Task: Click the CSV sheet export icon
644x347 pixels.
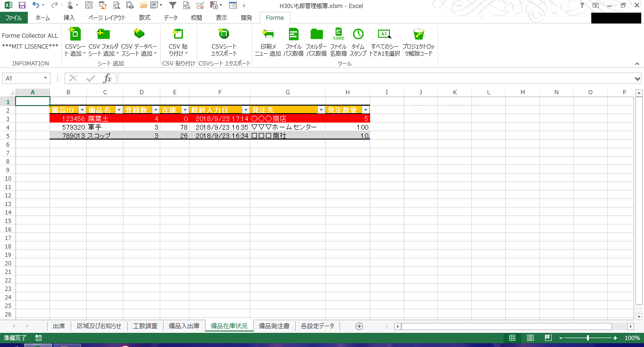Action: 223,34
